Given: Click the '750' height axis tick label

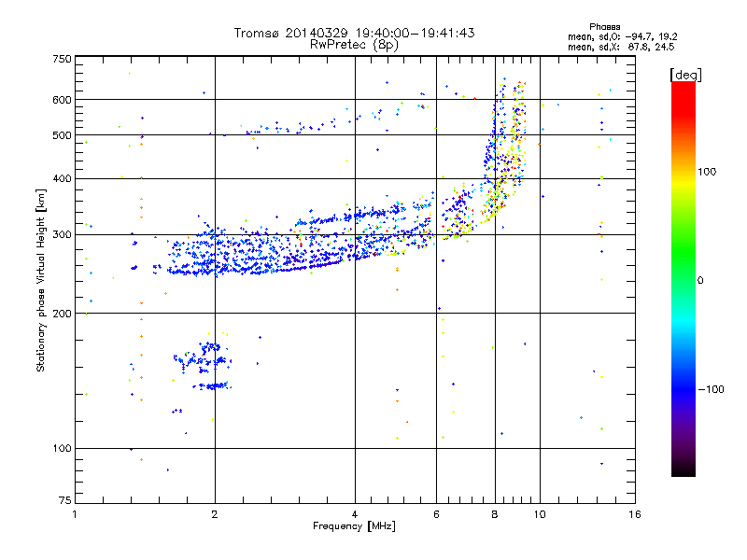Looking at the screenshot, I should (62, 59).
